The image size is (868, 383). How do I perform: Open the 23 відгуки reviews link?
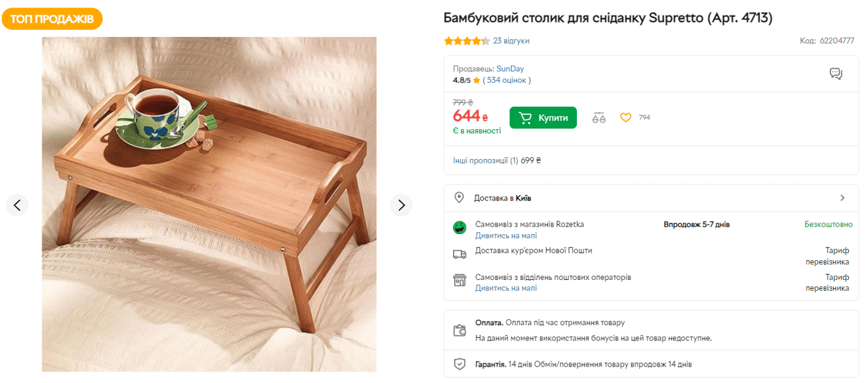pyautogui.click(x=511, y=41)
